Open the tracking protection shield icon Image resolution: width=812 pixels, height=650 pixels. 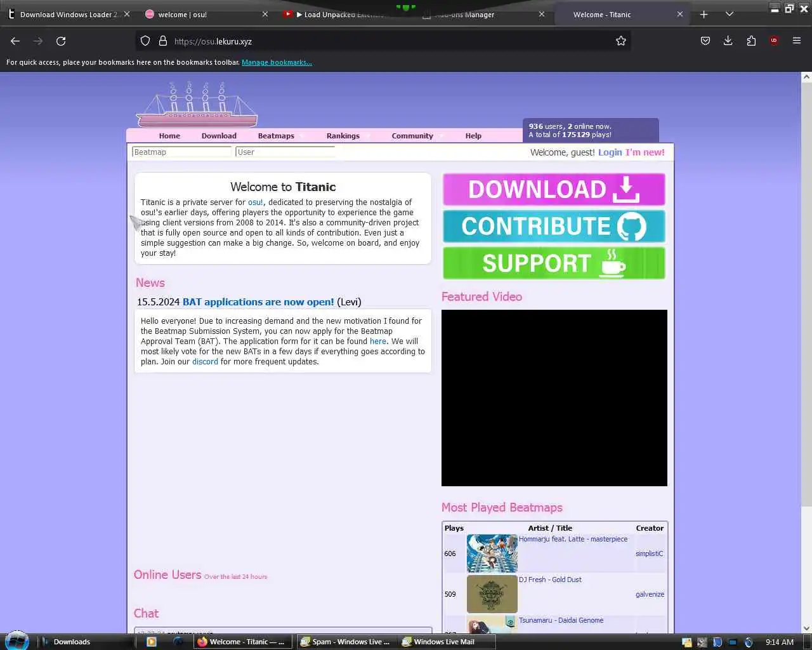tap(145, 41)
